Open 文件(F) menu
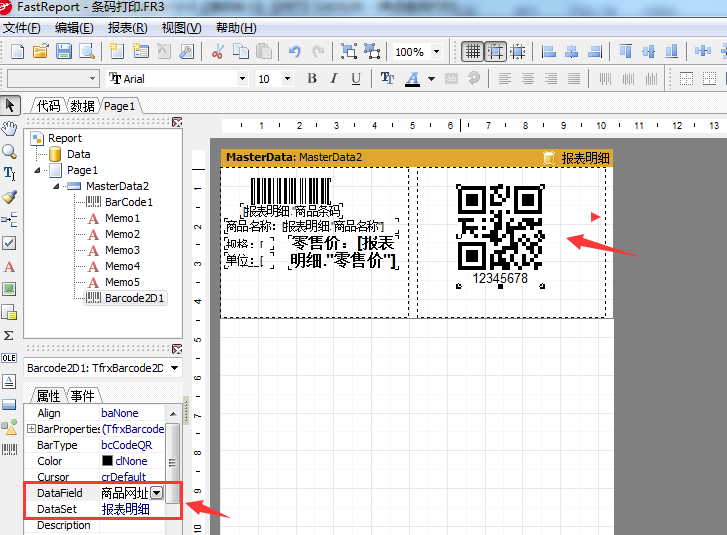Screen dimensions: 727x535 [x=21, y=28]
